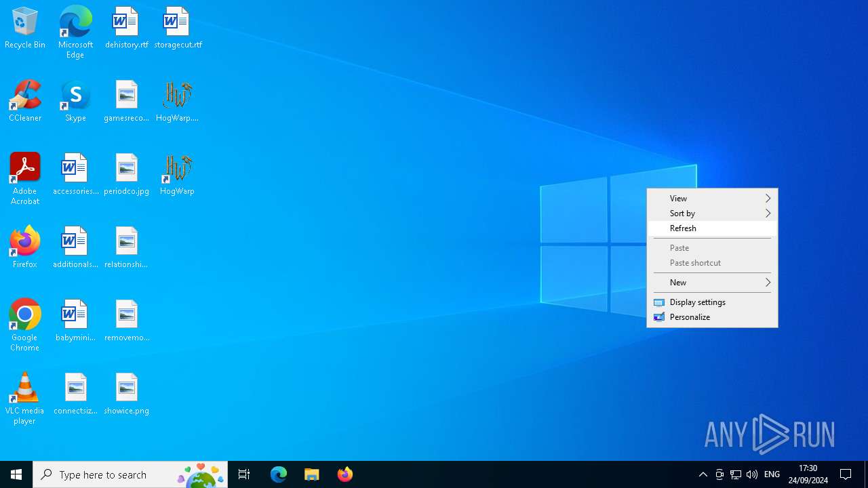
Task: Open Edge from the taskbar
Action: click(279, 474)
